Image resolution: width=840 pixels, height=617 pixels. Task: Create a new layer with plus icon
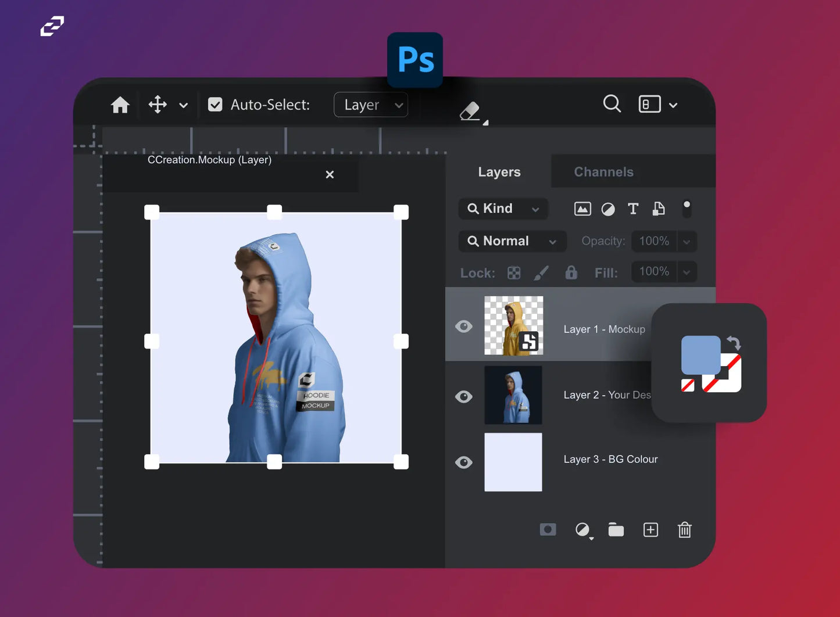click(650, 530)
